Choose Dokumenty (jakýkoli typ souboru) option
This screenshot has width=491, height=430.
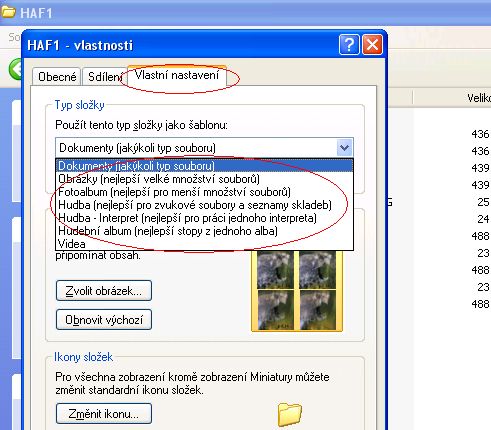pos(204,166)
